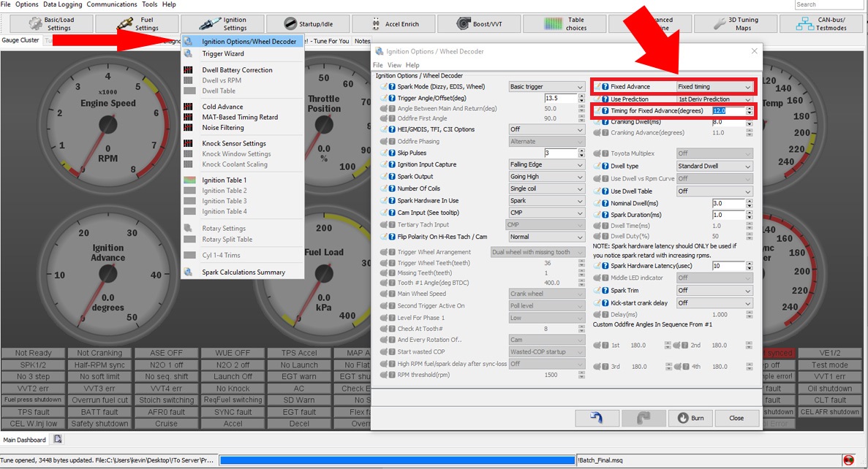Open Fuel Settings from the toolbar
Viewport: 868px width, 469px height.
135,24
